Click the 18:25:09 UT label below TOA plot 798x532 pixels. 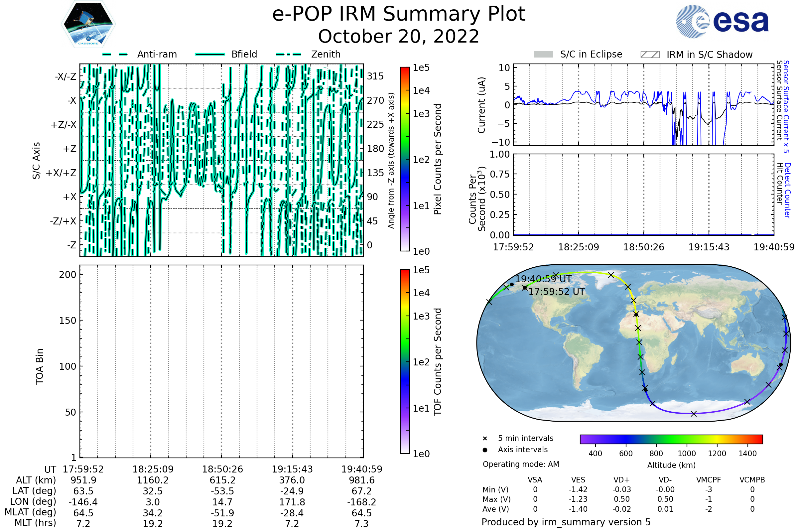153,469
